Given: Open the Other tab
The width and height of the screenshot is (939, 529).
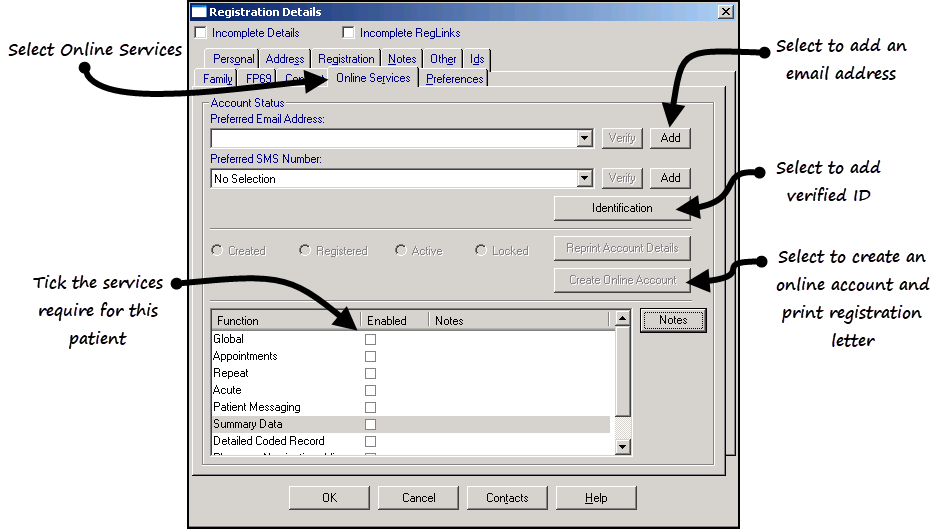Looking at the screenshot, I should (443, 59).
